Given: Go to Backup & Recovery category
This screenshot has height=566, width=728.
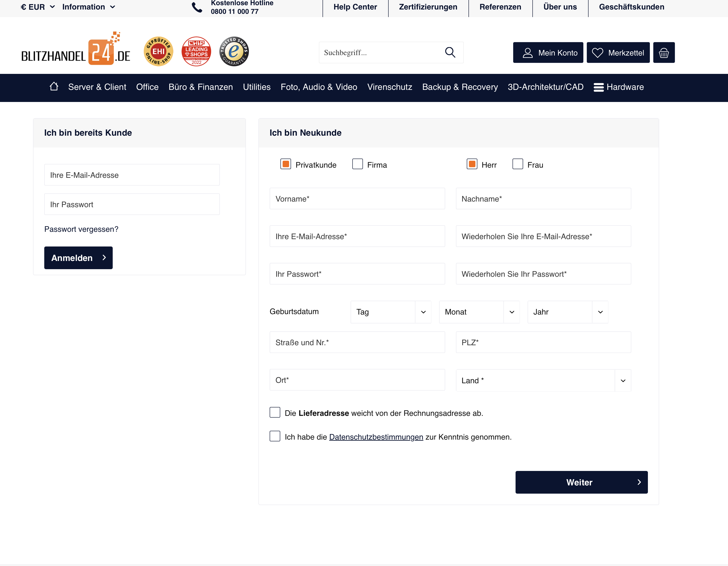Looking at the screenshot, I should (x=460, y=87).
